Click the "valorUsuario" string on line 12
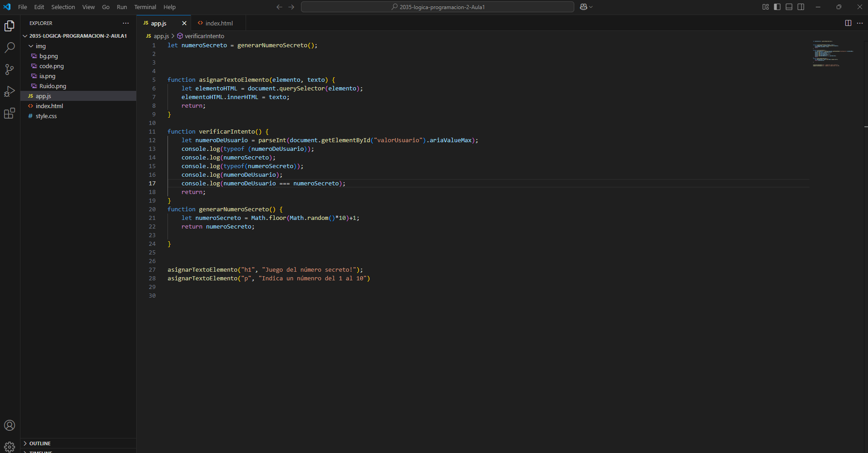868x453 pixels. (398, 140)
